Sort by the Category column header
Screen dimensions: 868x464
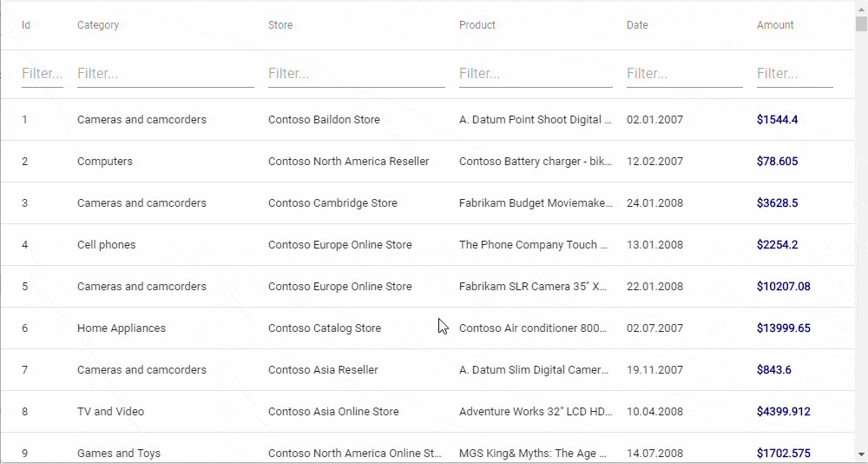pos(98,25)
